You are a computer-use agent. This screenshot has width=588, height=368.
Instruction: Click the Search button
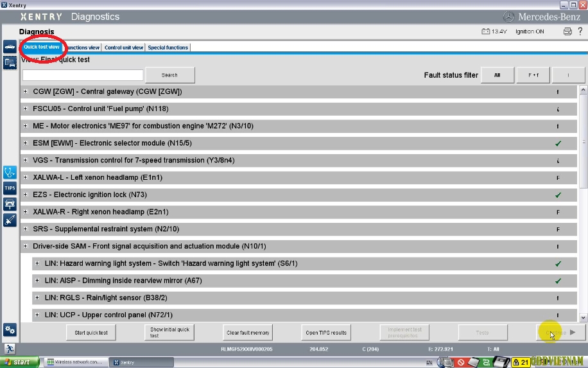[x=169, y=75]
